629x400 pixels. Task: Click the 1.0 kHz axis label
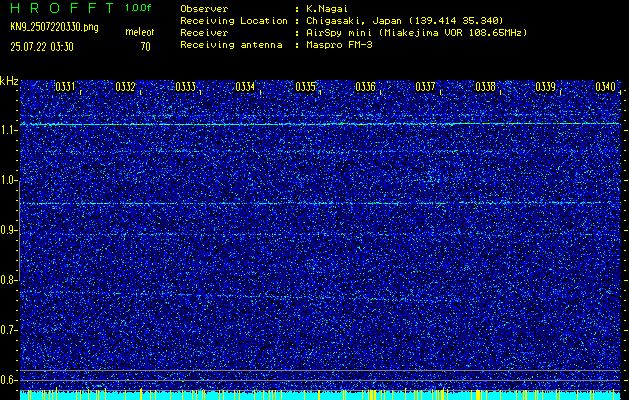click(8, 180)
